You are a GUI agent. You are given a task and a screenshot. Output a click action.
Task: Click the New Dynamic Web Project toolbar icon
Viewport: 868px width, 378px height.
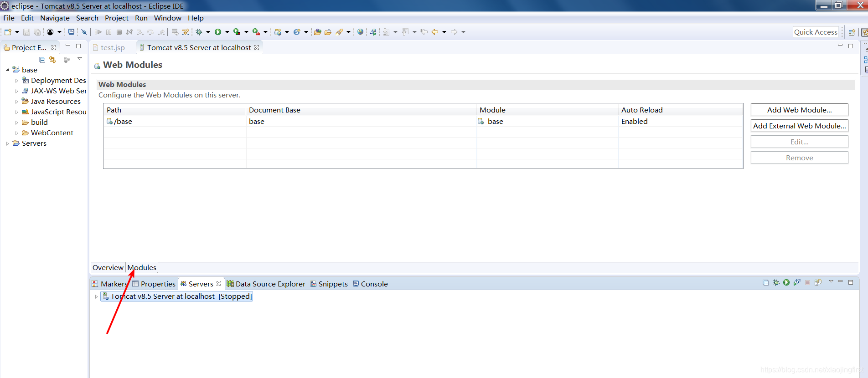pos(278,32)
